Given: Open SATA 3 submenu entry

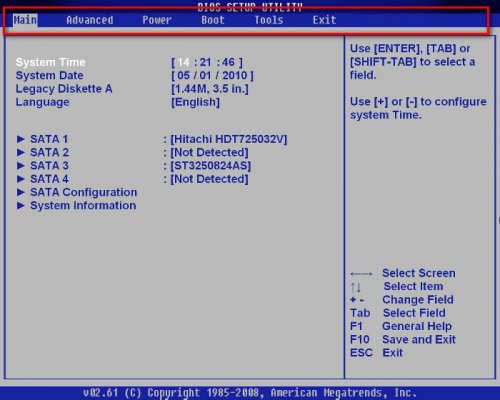Looking at the screenshot, I should pos(49,166).
